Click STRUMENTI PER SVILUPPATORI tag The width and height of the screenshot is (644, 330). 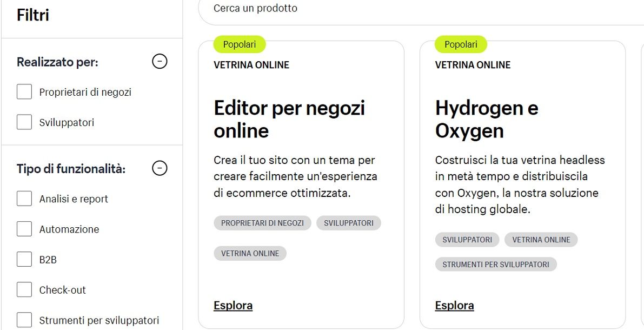pos(496,265)
